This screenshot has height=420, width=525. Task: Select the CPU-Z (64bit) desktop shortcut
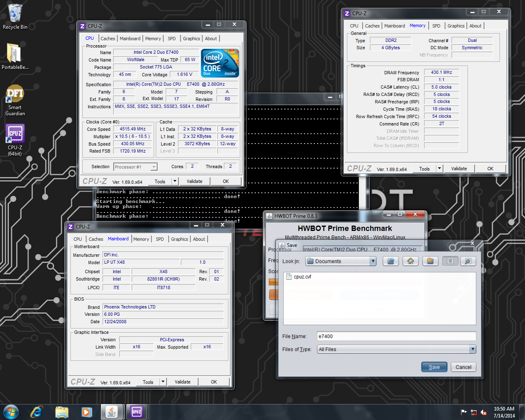15,140
